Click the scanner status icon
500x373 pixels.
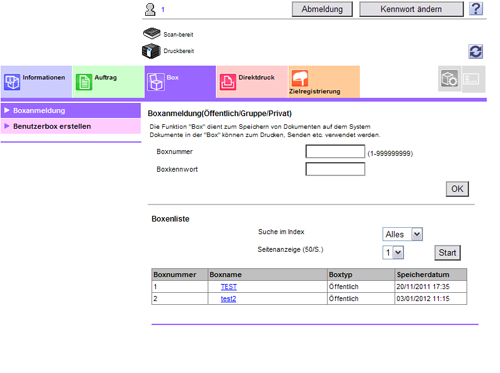coord(152,34)
